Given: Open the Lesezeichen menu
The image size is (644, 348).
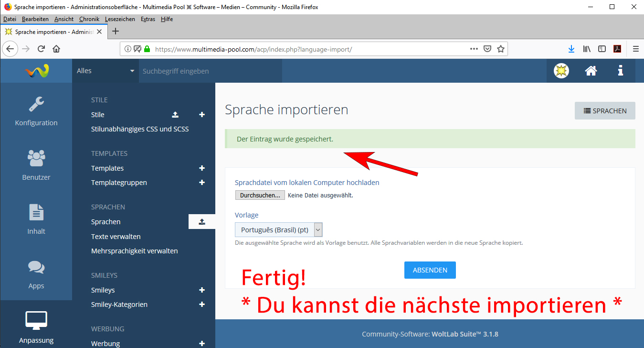Looking at the screenshot, I should coord(120,19).
